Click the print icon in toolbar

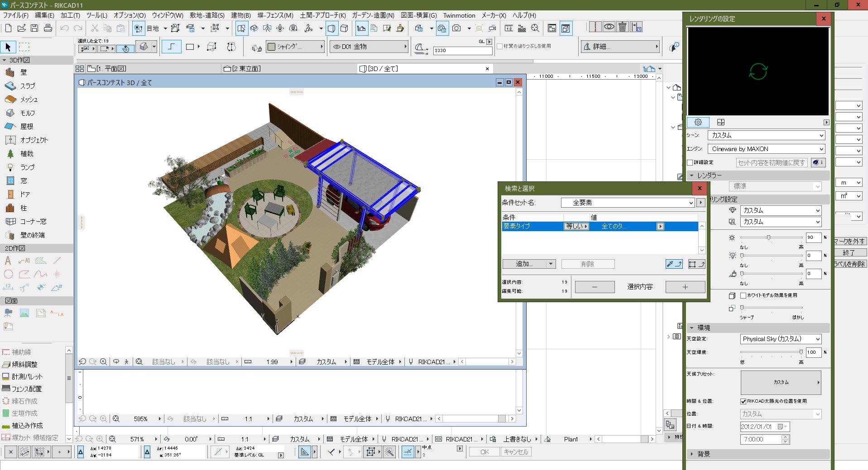(x=48, y=28)
